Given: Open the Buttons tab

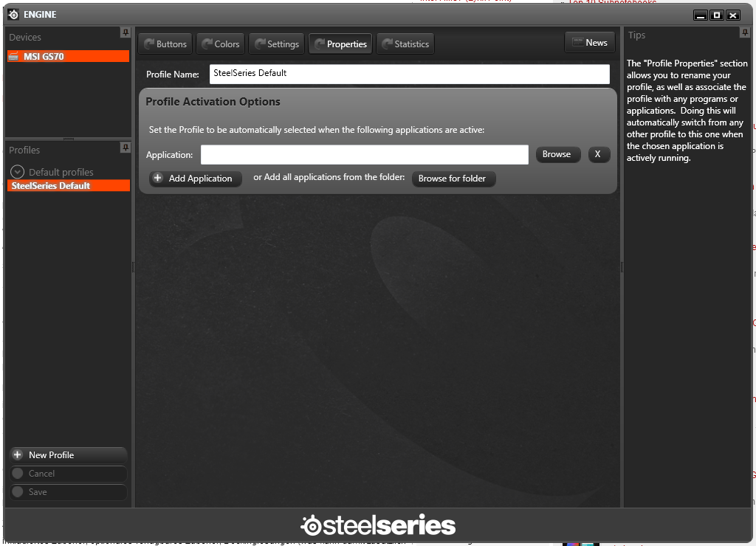Looking at the screenshot, I should 165,44.
